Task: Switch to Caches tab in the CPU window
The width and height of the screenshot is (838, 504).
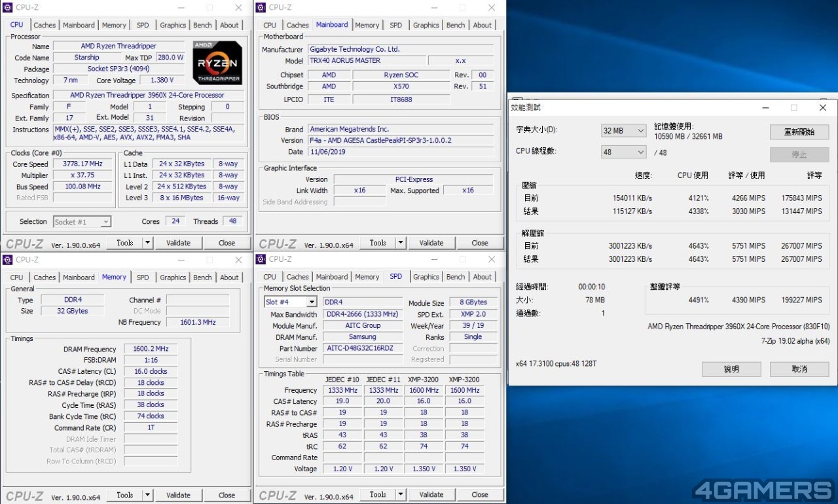Action: [45, 26]
